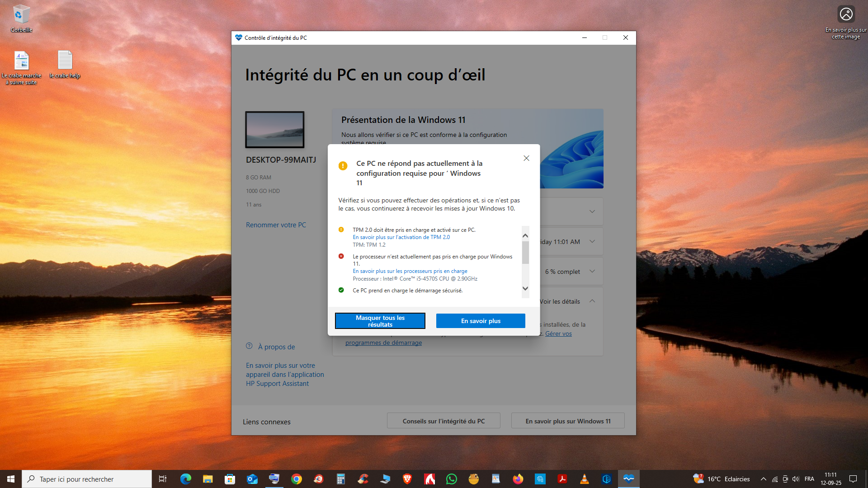The height and width of the screenshot is (488, 868).
Task: Click the taskbar search box
Action: [x=87, y=479]
